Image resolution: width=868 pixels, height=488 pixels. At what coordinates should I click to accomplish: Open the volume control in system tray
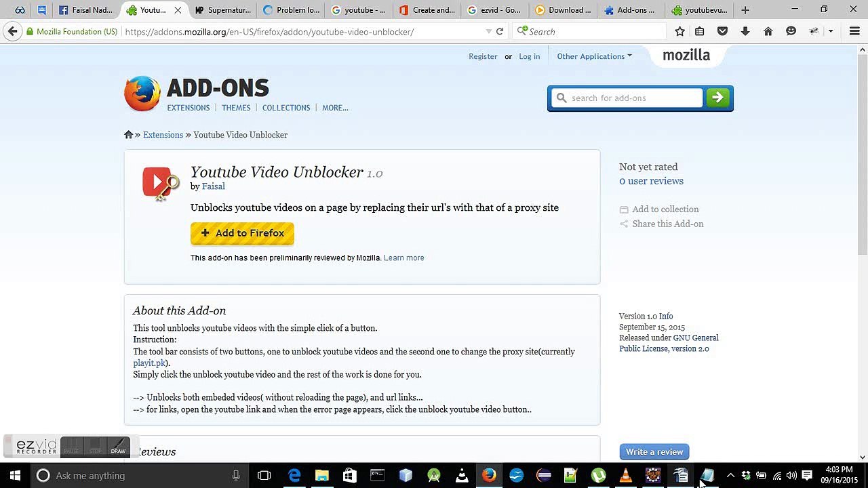[791, 475]
